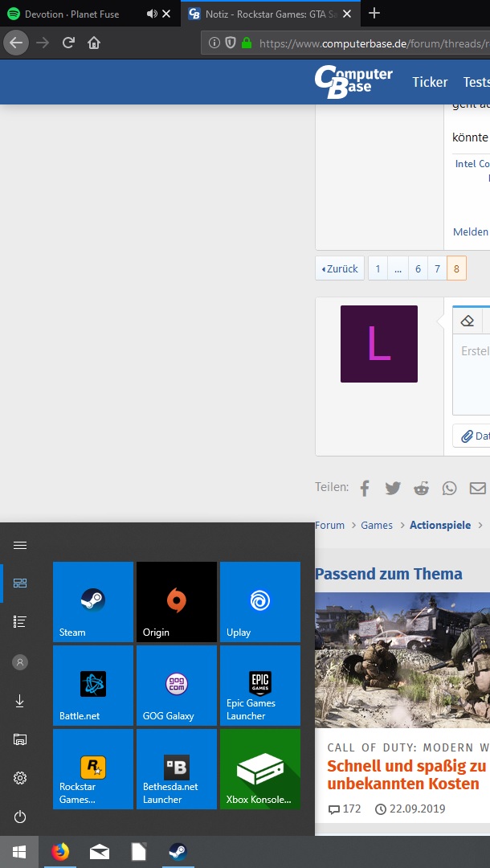Click the Windows Start button
The width and height of the screenshot is (490, 868).
19,852
